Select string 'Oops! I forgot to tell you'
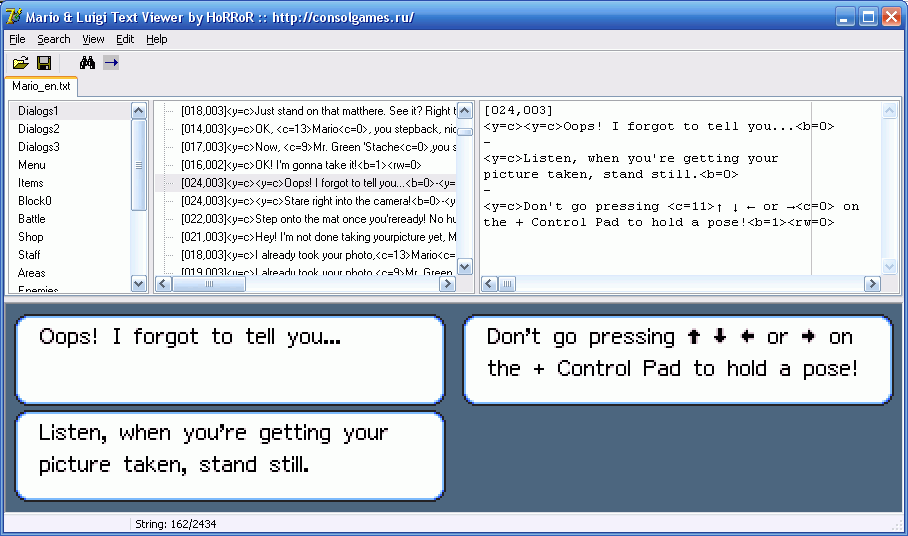Image resolution: width=908 pixels, height=536 pixels. (306, 183)
